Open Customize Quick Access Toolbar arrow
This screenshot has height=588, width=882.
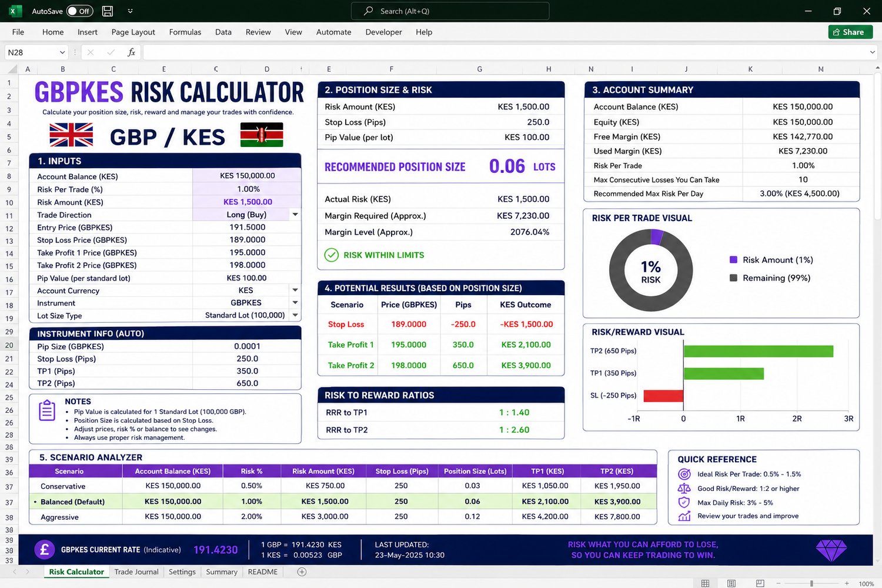pyautogui.click(x=130, y=11)
